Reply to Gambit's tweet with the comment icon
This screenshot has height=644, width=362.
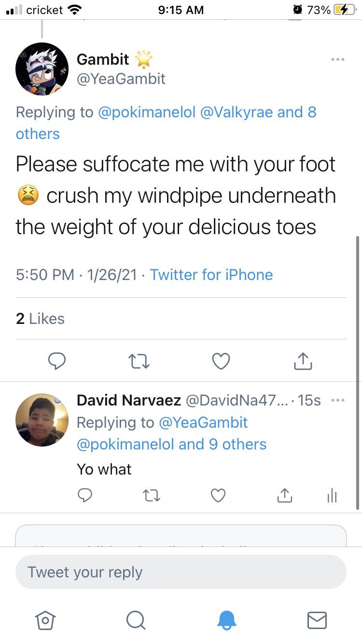[57, 361]
